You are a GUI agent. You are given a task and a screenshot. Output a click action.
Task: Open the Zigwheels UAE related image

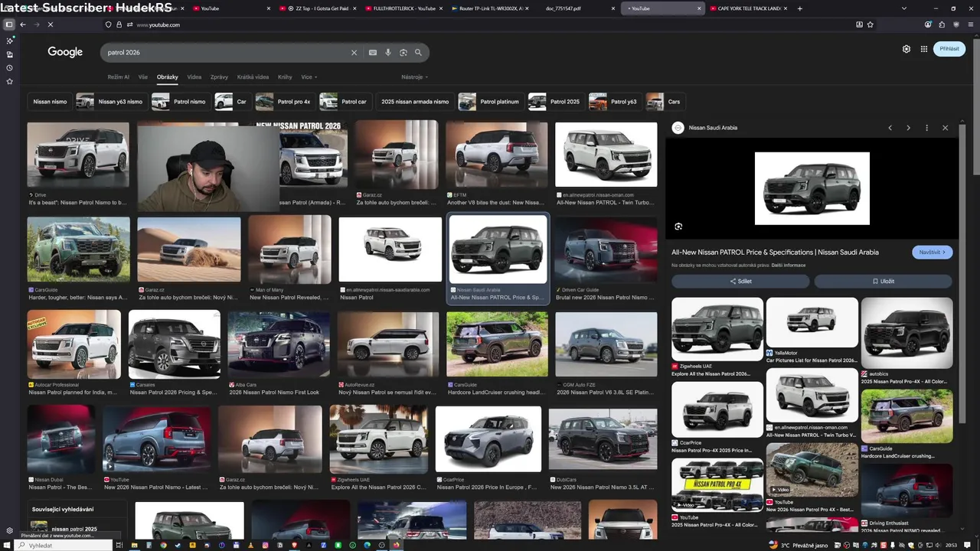[x=717, y=329]
